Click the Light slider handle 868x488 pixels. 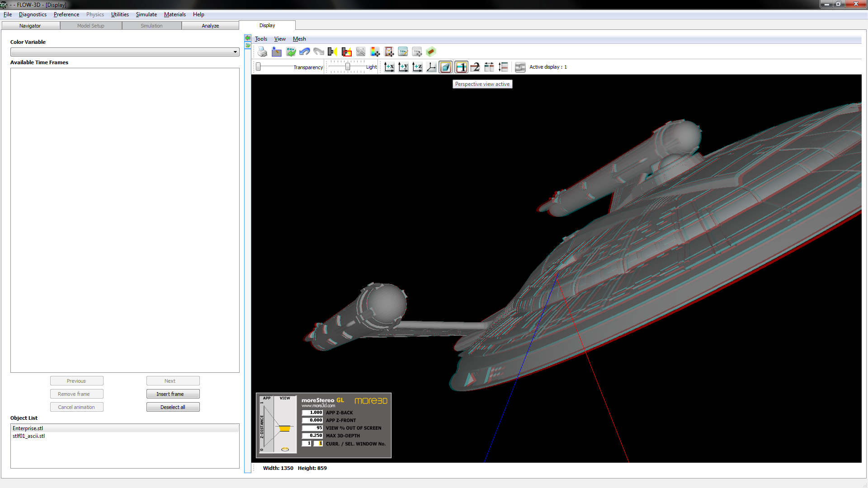(348, 67)
